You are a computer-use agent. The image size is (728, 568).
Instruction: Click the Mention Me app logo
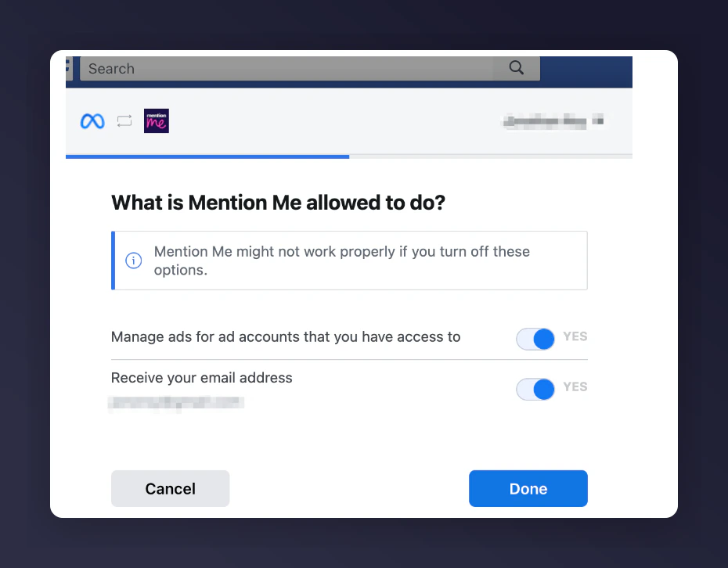click(157, 120)
